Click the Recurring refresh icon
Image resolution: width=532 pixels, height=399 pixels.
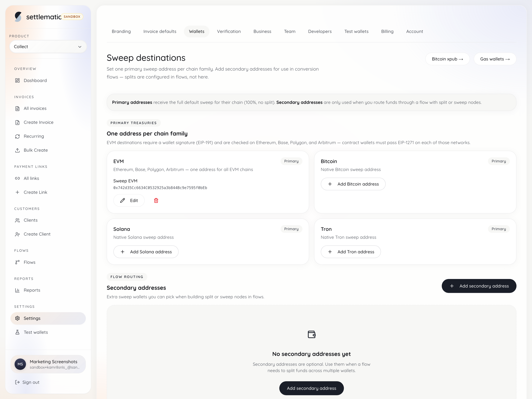(x=17, y=136)
